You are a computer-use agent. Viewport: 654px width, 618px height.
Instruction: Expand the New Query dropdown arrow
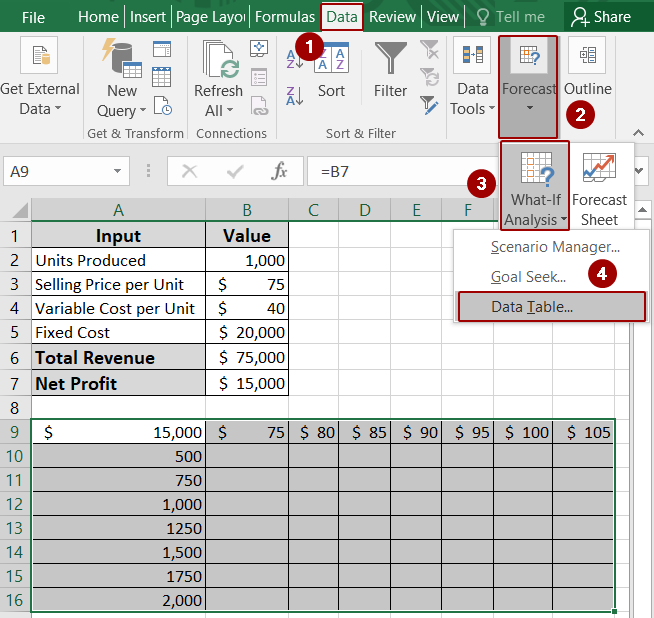pos(143,110)
